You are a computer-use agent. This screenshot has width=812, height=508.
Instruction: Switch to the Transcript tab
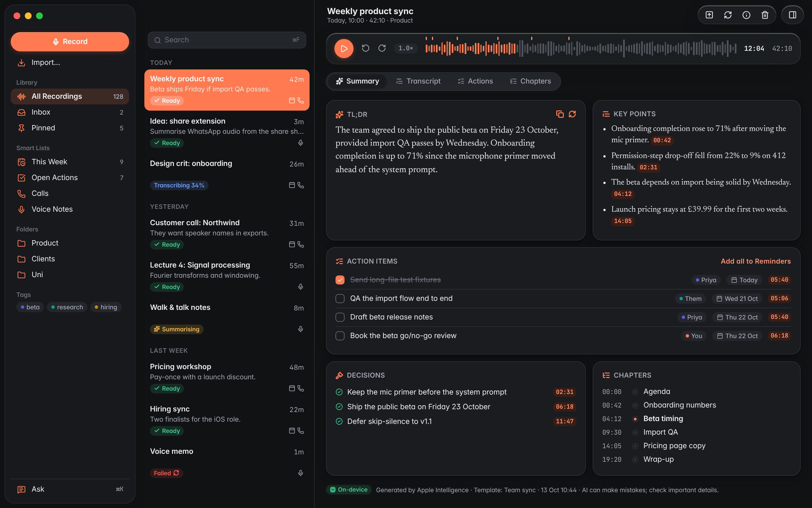(x=418, y=81)
